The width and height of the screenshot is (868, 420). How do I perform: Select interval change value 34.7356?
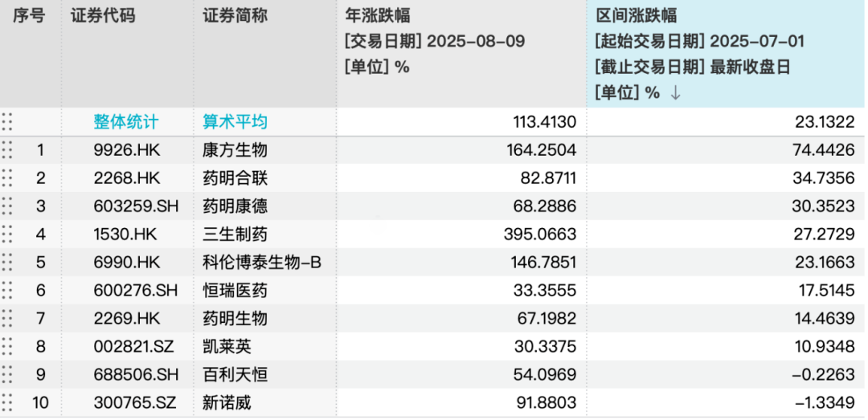(x=825, y=178)
